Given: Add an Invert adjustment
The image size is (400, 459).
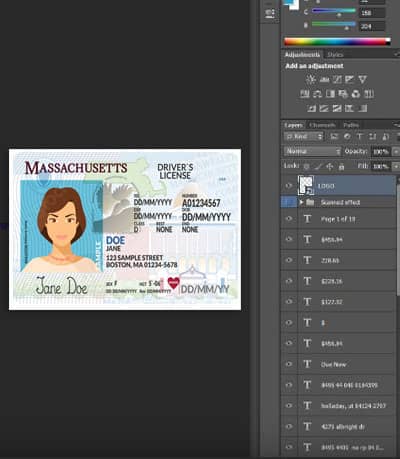Looking at the screenshot, I should tap(311, 108).
